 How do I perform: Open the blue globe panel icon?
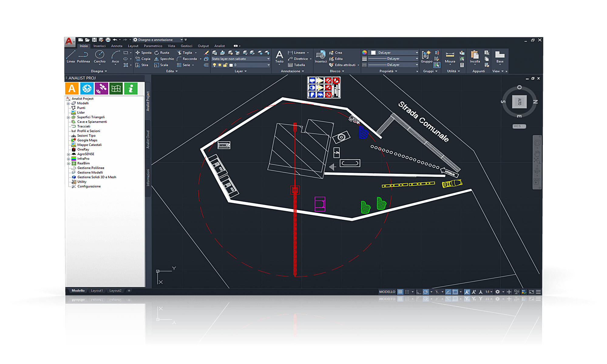coord(87,89)
